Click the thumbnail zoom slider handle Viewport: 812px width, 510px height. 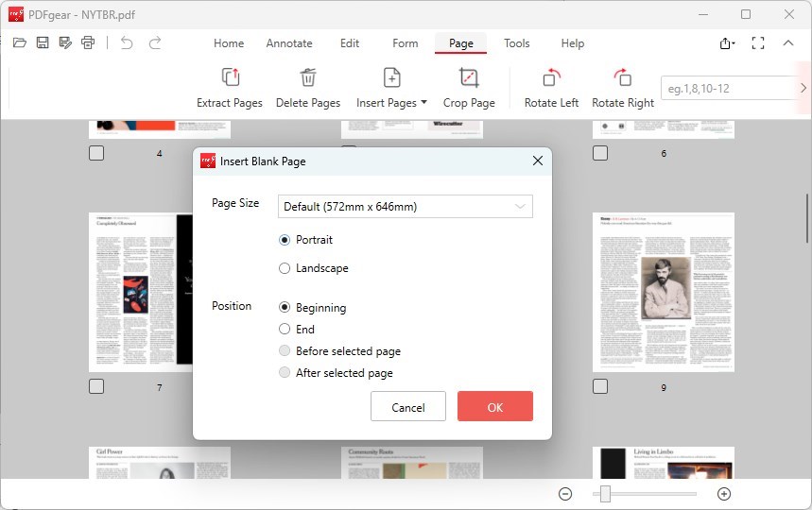tap(605, 494)
